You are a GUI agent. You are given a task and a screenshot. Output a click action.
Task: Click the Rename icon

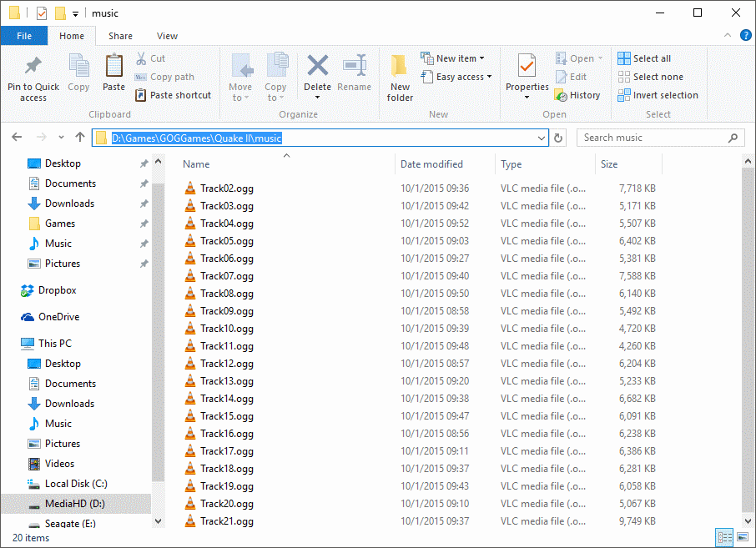point(355,65)
